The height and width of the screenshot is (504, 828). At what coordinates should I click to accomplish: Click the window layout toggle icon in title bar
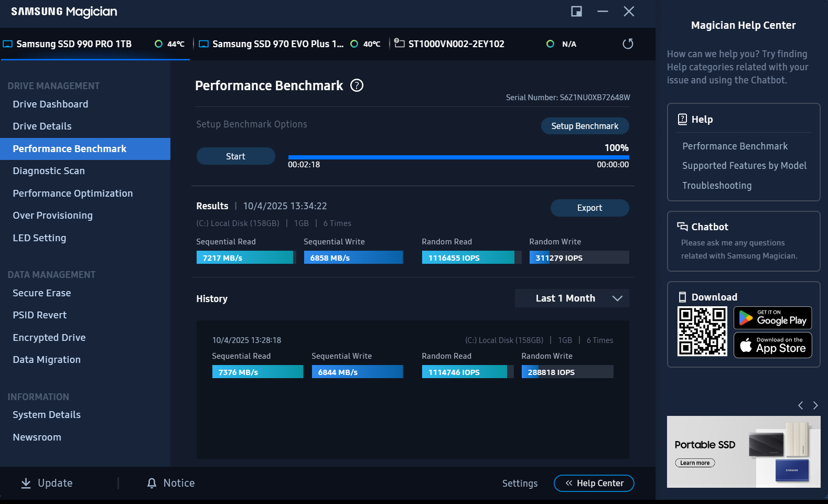coord(576,12)
